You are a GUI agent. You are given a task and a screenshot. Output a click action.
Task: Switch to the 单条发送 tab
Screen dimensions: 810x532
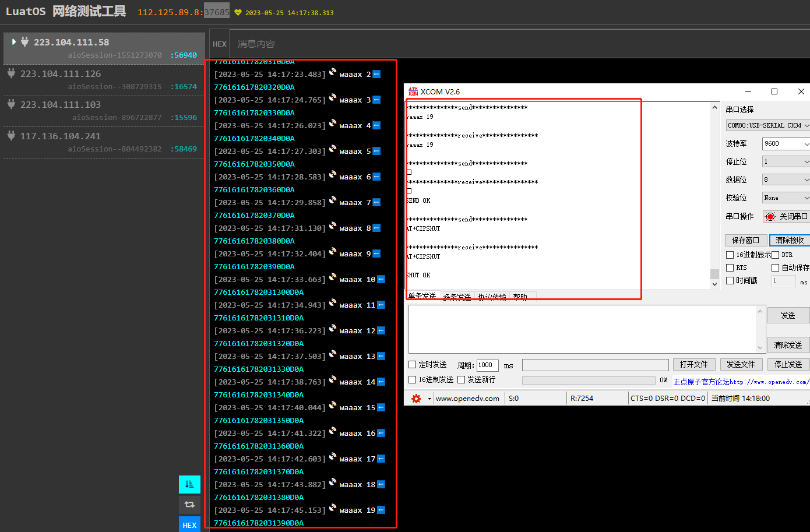point(422,296)
